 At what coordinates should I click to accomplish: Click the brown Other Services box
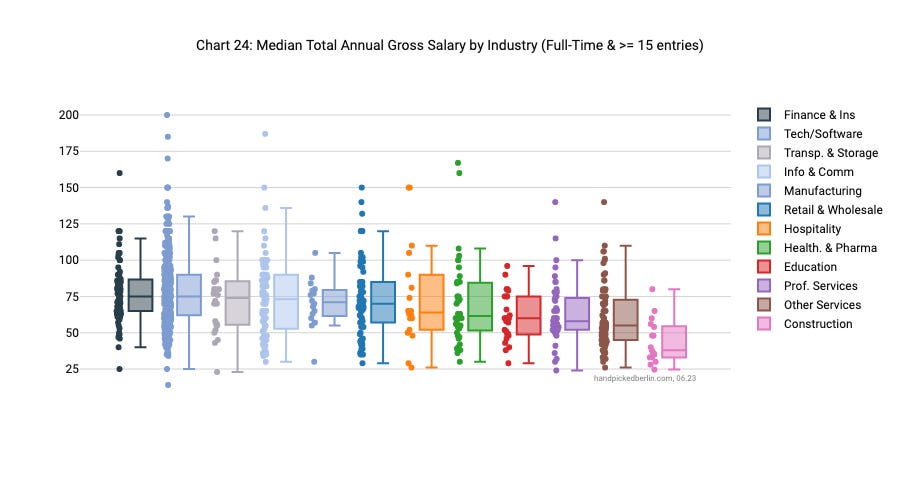click(626, 320)
